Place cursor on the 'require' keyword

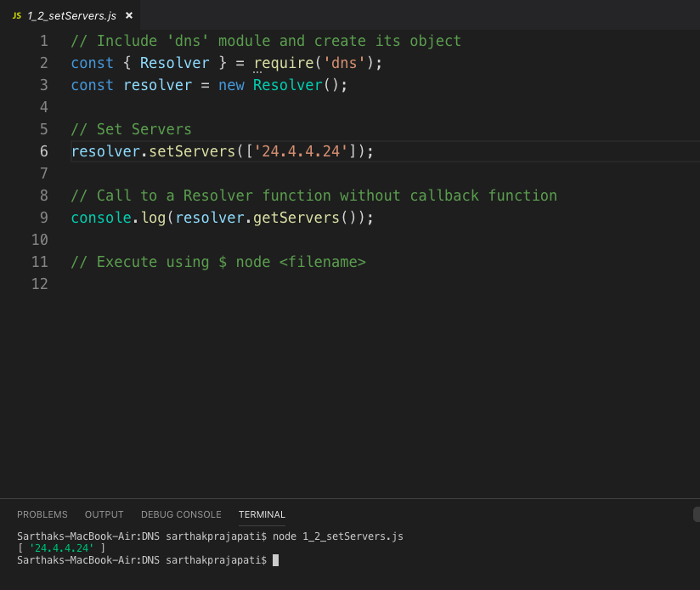click(284, 63)
